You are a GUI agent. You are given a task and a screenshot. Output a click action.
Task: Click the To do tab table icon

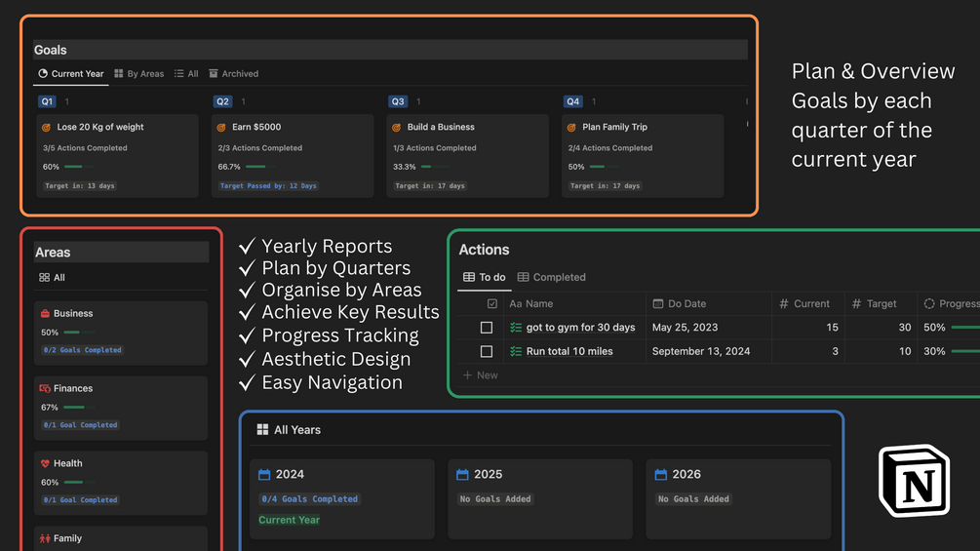click(x=469, y=277)
